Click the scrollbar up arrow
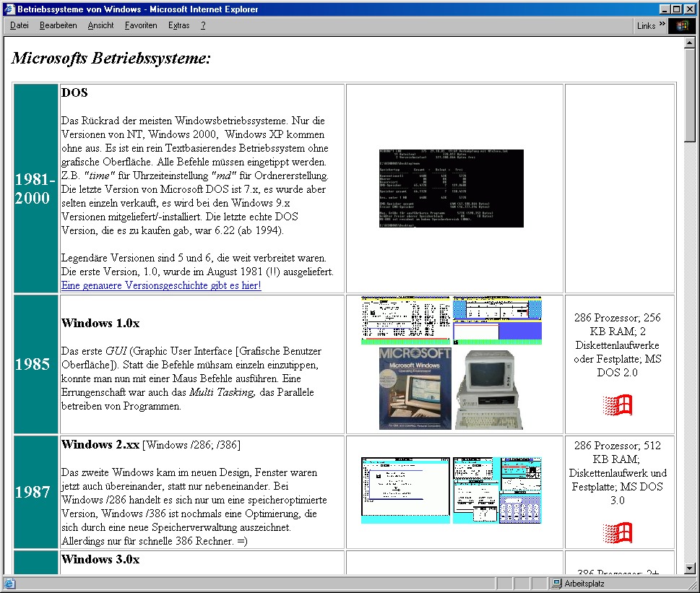This screenshot has height=593, width=700. (x=690, y=43)
